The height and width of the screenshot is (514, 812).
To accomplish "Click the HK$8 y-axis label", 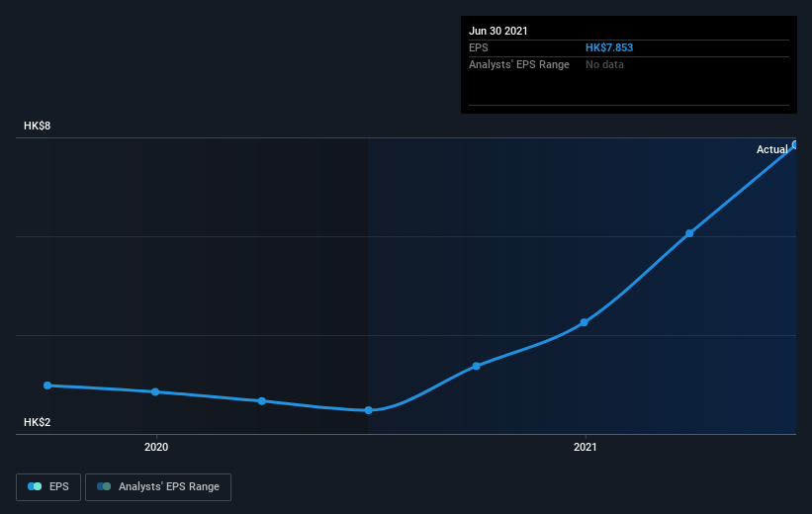I will tap(38, 126).
